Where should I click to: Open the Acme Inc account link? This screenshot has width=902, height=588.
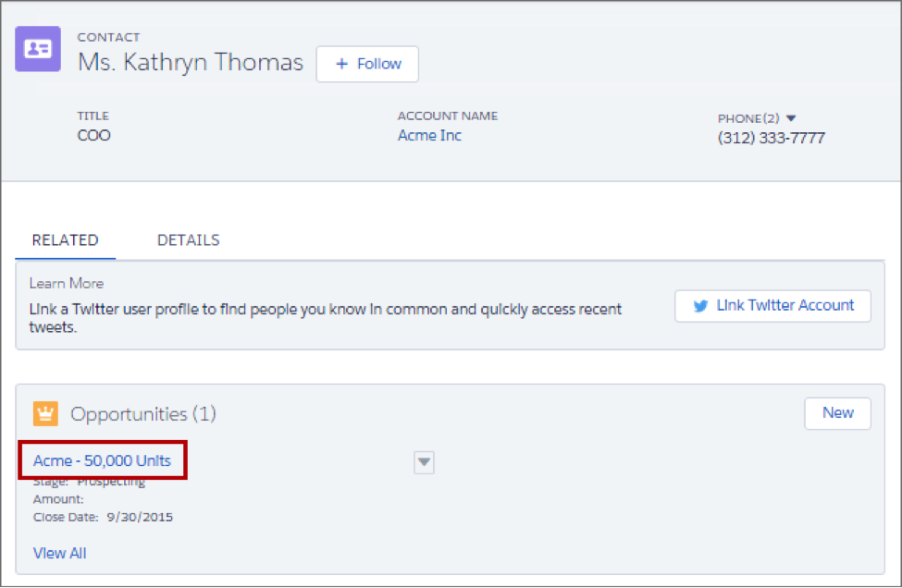point(429,136)
